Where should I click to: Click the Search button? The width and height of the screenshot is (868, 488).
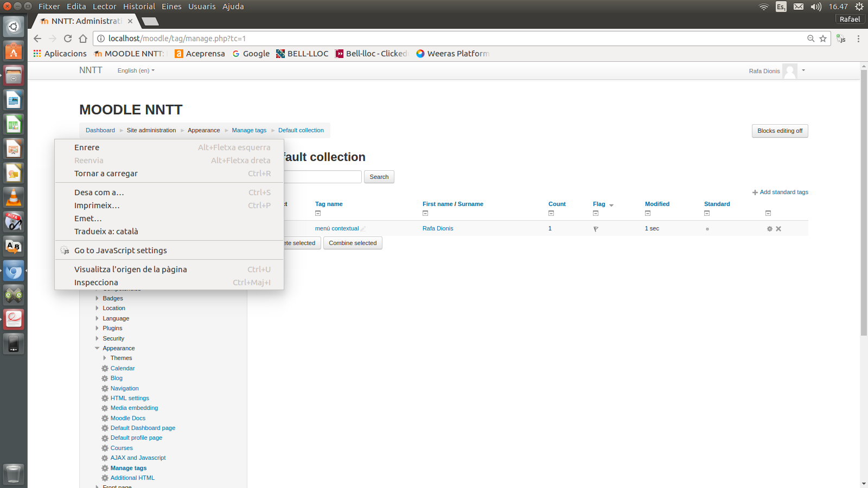coord(379,177)
